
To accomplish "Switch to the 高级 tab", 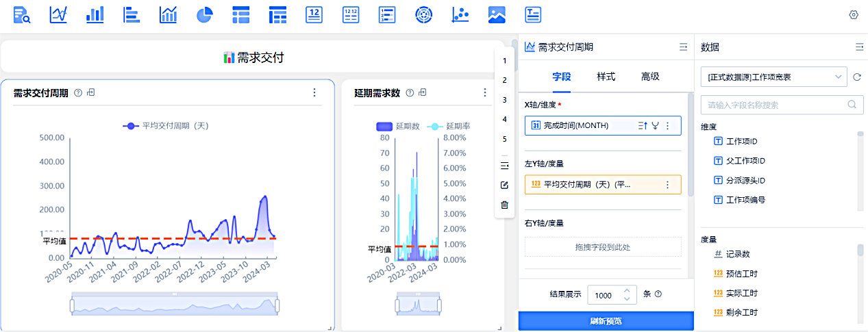I will click(x=650, y=77).
